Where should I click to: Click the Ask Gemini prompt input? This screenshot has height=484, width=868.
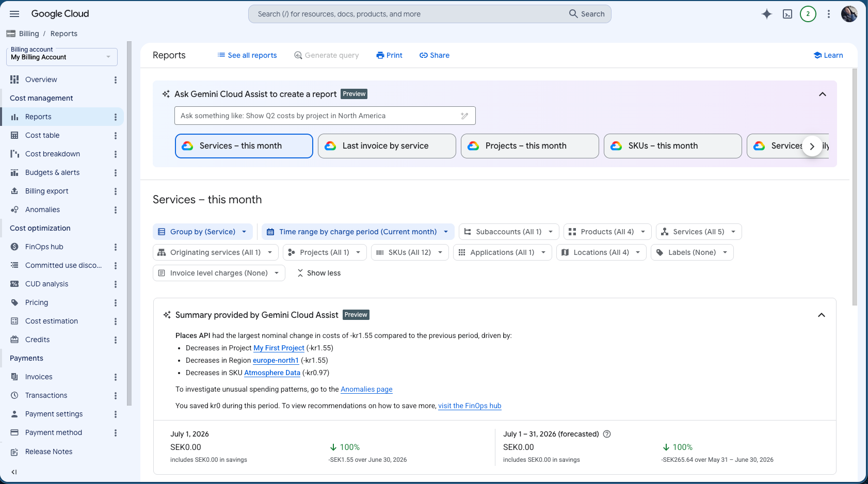(x=325, y=116)
